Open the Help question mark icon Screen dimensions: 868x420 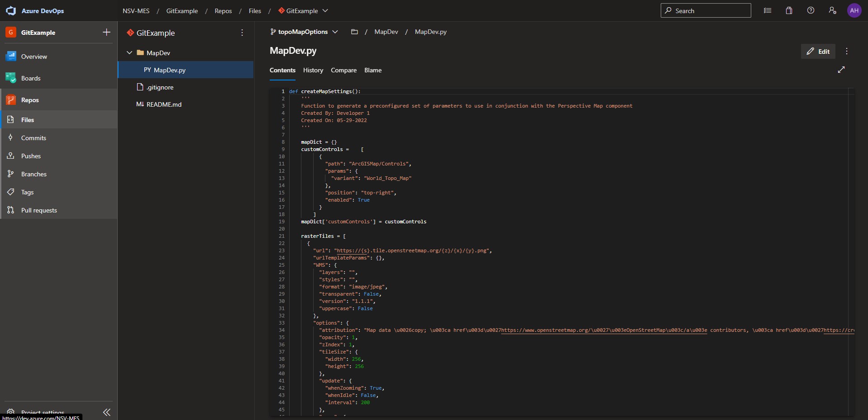pos(811,10)
